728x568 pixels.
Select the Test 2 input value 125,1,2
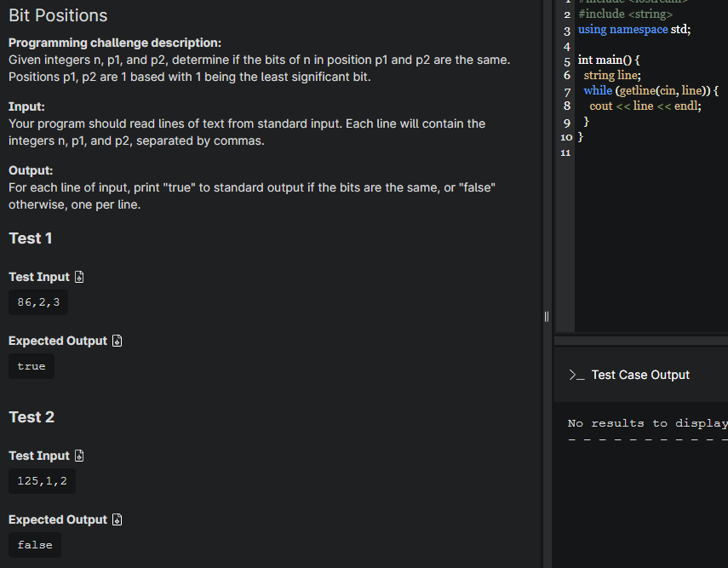tap(42, 480)
